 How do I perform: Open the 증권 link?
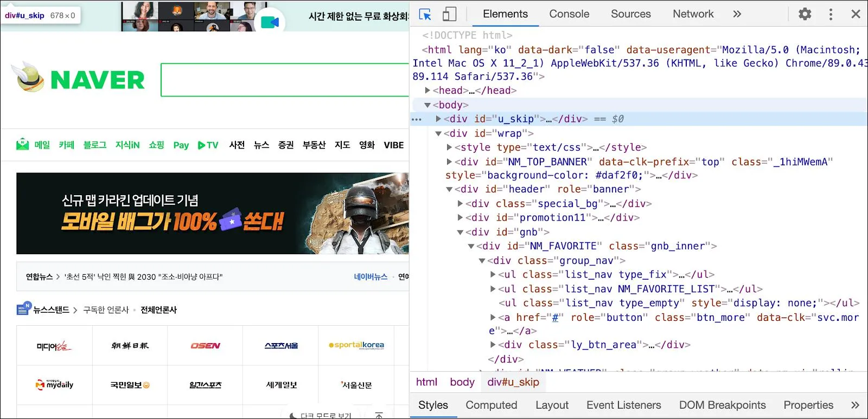point(286,145)
